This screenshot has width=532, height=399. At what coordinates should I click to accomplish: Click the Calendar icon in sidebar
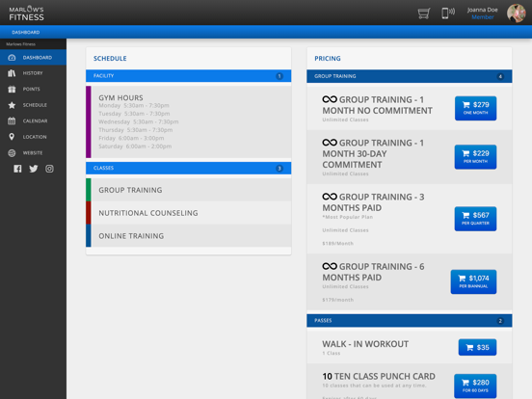[12, 120]
